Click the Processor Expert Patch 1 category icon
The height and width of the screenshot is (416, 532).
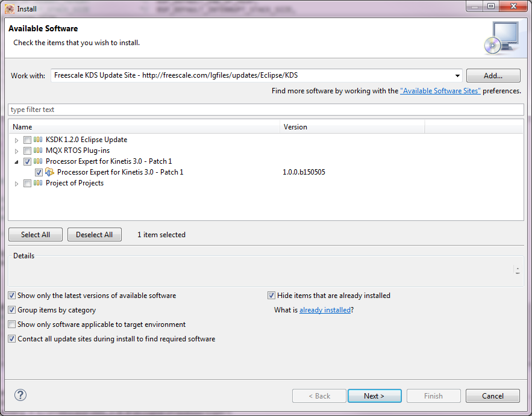click(x=38, y=161)
